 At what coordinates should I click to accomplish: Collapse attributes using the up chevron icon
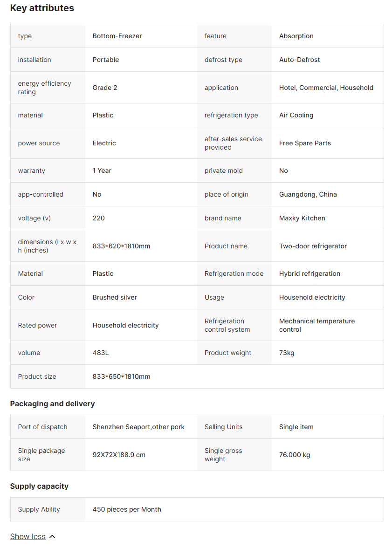[x=52, y=537]
